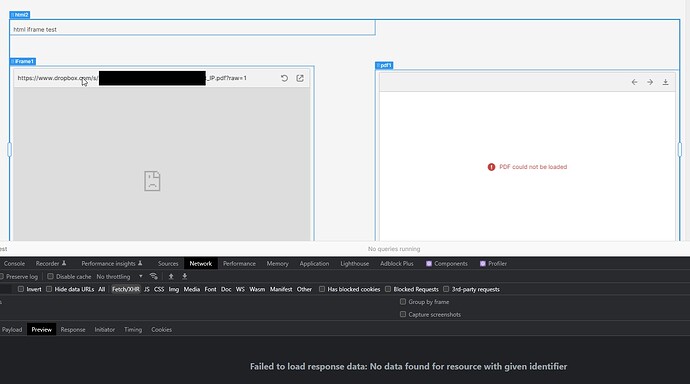Open Performance insights tab
The height and width of the screenshot is (384, 690).
tap(112, 263)
